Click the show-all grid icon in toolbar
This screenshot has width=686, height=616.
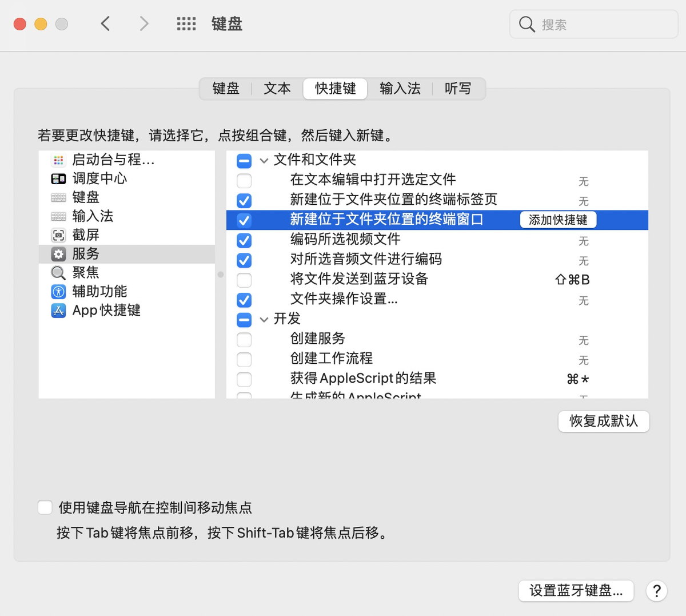pyautogui.click(x=186, y=24)
